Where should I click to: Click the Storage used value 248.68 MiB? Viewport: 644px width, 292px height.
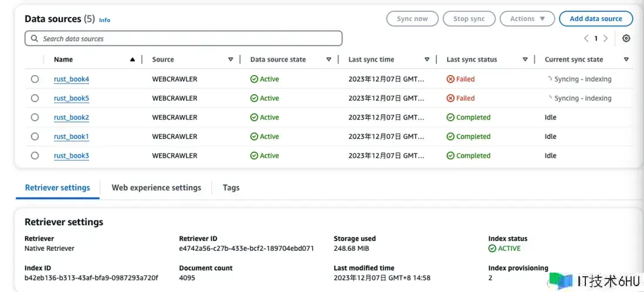coord(352,249)
